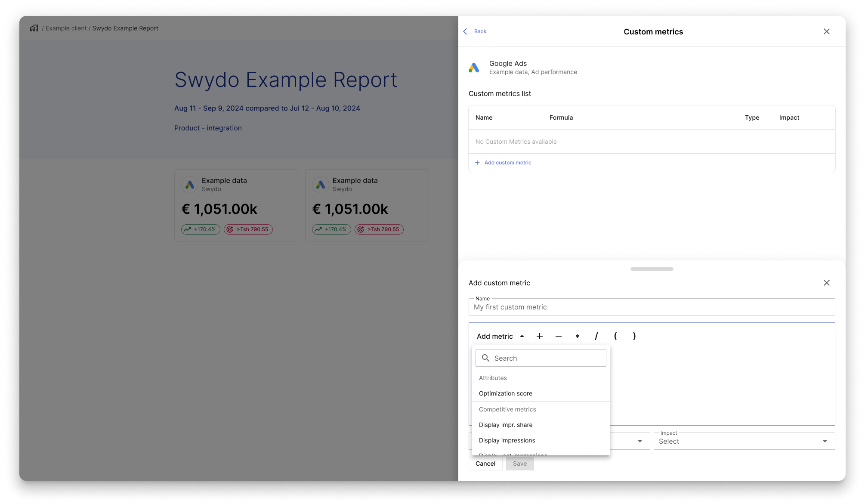Click the home icon in the breadcrumb
Viewport: 865px width, 504px height.
coord(34,28)
